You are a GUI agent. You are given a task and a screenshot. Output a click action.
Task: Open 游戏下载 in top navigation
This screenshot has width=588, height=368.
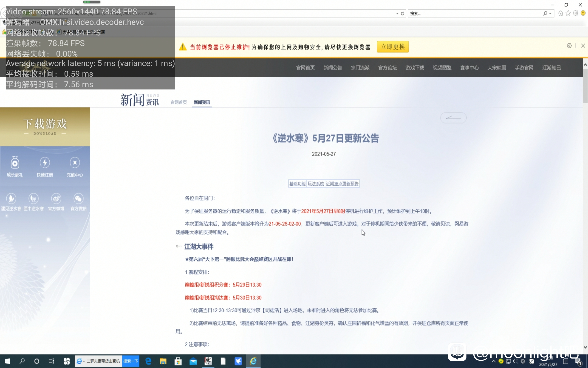coord(415,68)
